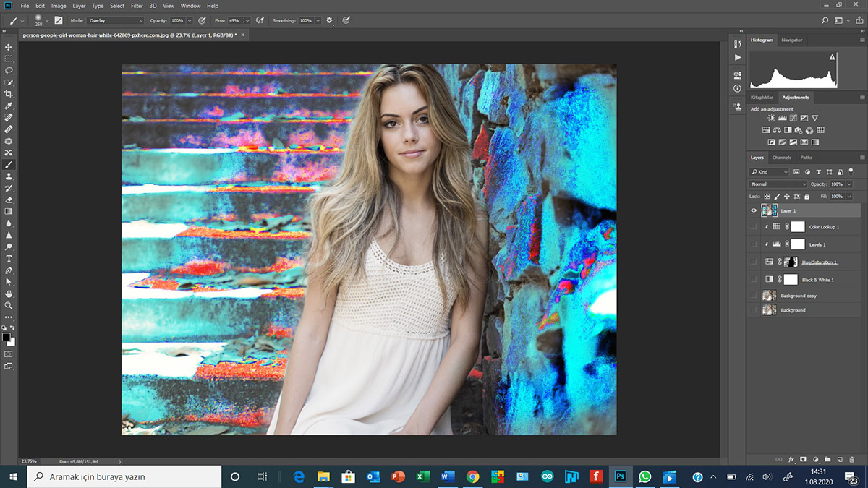The height and width of the screenshot is (488, 868).
Task: Select the Eyedropper tool
Action: click(x=9, y=106)
